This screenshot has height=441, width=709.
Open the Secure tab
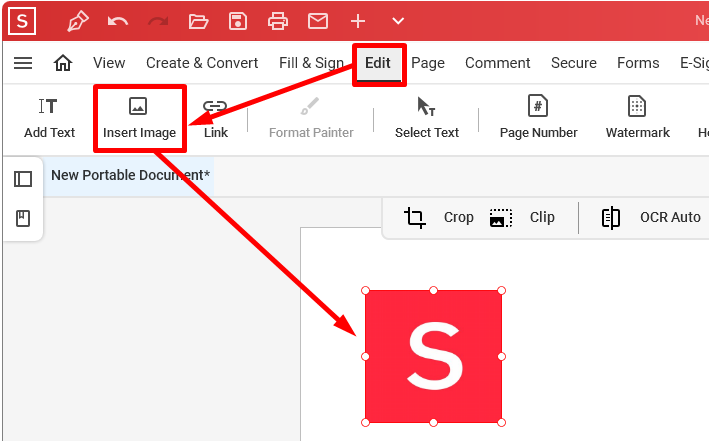point(573,63)
